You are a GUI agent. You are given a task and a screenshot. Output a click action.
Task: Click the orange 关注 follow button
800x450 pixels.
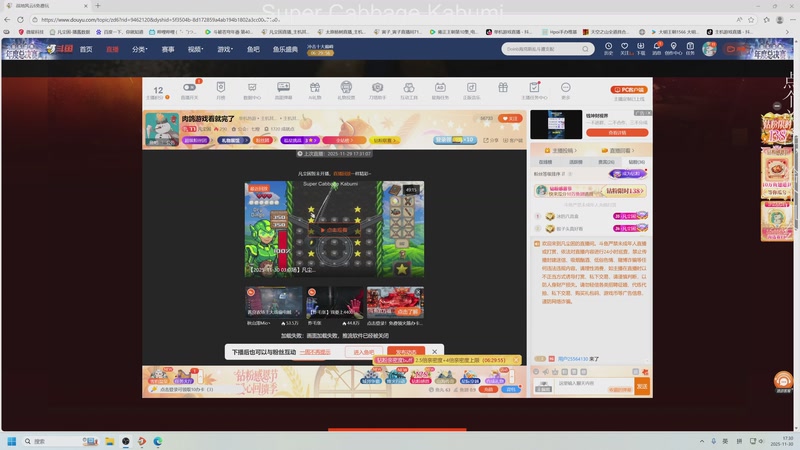tap(510, 118)
